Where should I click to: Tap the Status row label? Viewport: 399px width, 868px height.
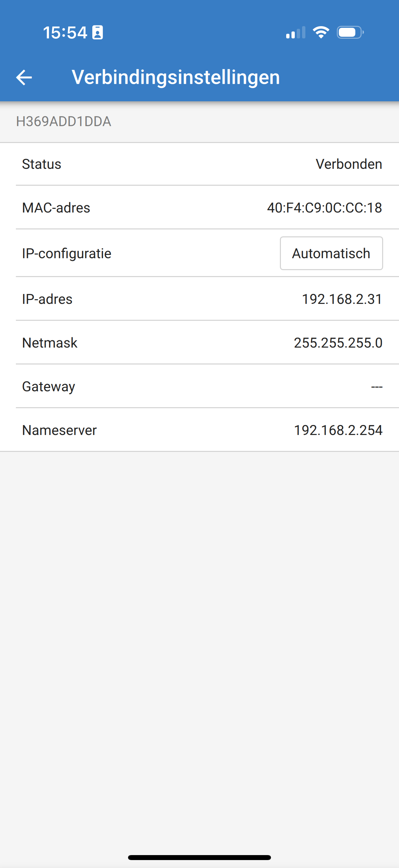[42, 164]
